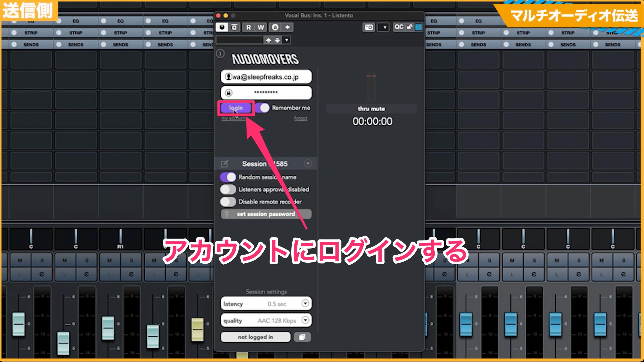
Task: Toggle the lock icon beside QC
Action: coord(410,27)
